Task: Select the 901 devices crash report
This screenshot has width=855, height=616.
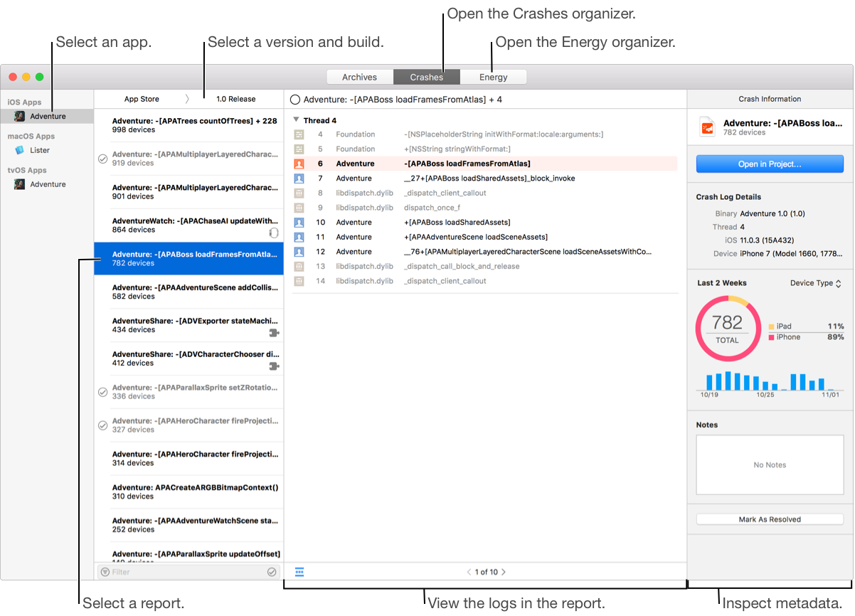Action: coord(189,192)
